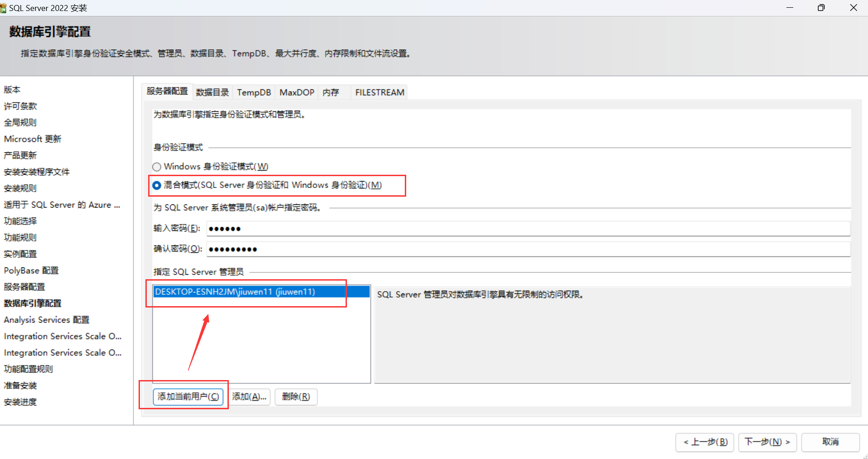Click the 确认密码 password field

click(528, 249)
